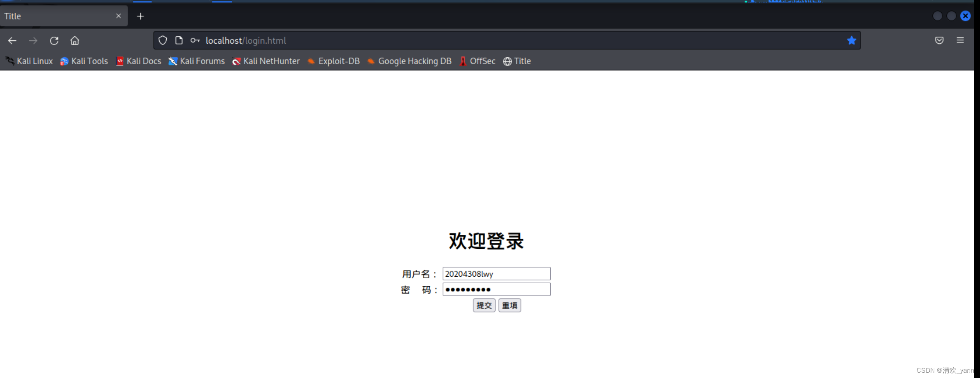Open a new tab with the plus button
The height and width of the screenshot is (378, 980).
click(x=141, y=16)
